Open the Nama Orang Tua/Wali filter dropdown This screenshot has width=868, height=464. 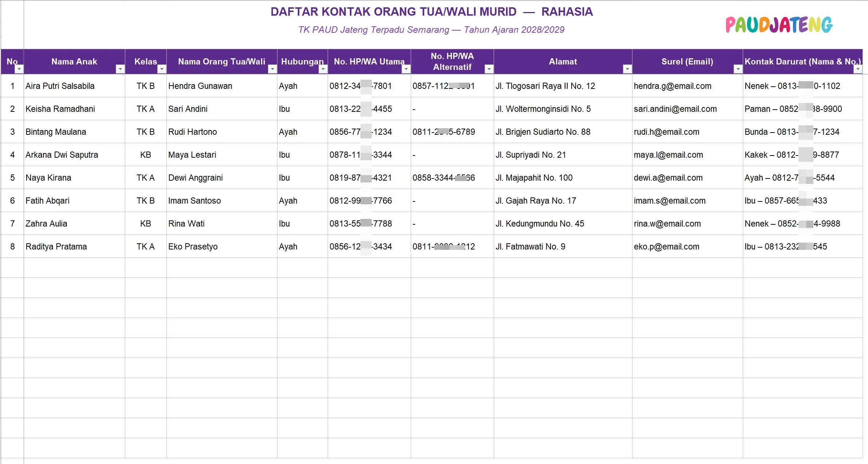[272, 69]
